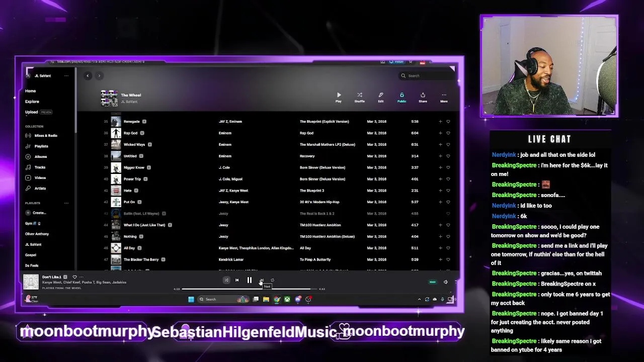This screenshot has width=644, height=362.
Task: Click the user avatar beside JL SaVant
Action: click(x=29, y=76)
